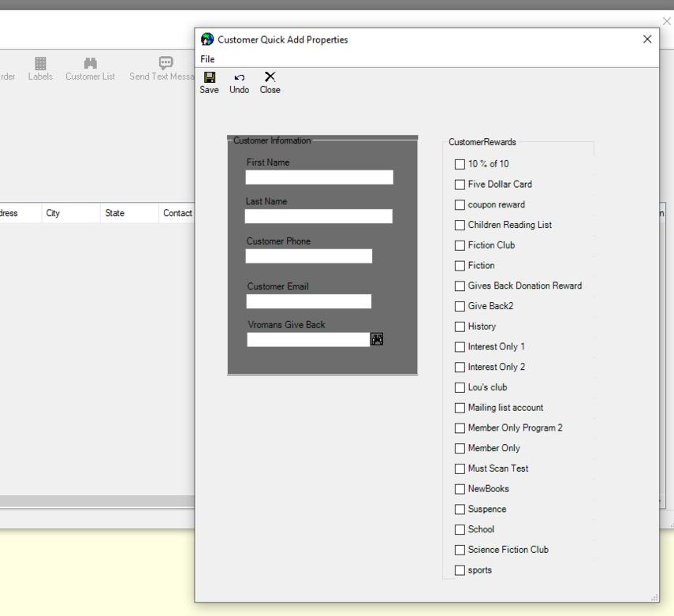Click the Contact column header
The width and height of the screenshot is (674, 616).
pos(177,213)
